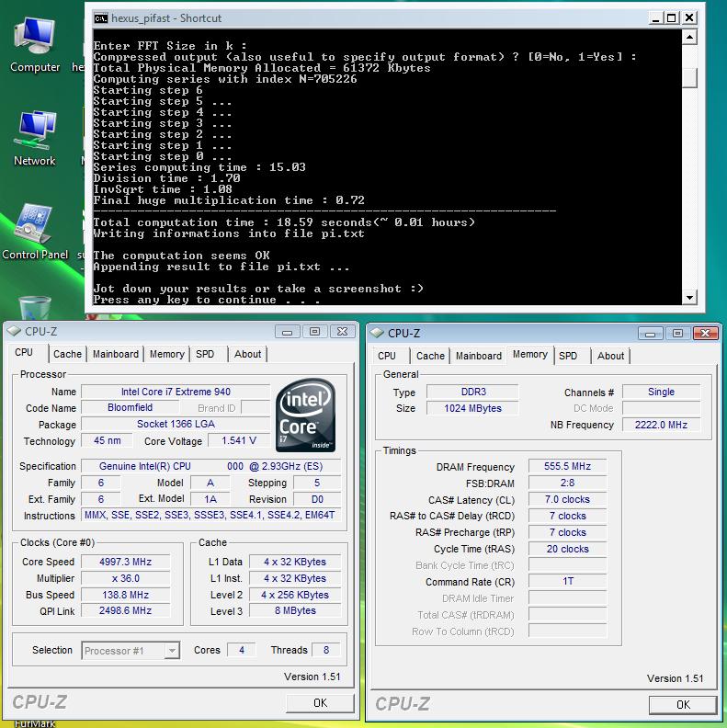Screen dimensions: 727x728
Task: Click the Multiplier value x 36.0
Action: point(125,578)
